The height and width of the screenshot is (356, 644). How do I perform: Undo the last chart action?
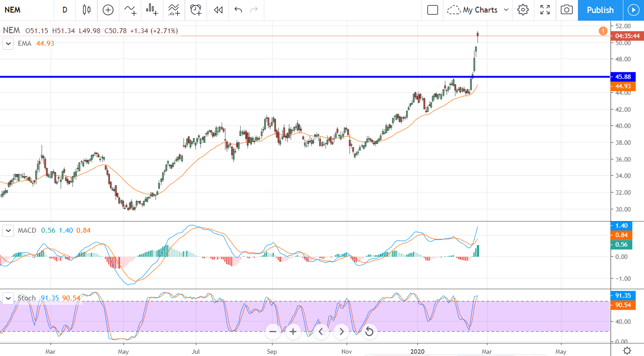(238, 10)
